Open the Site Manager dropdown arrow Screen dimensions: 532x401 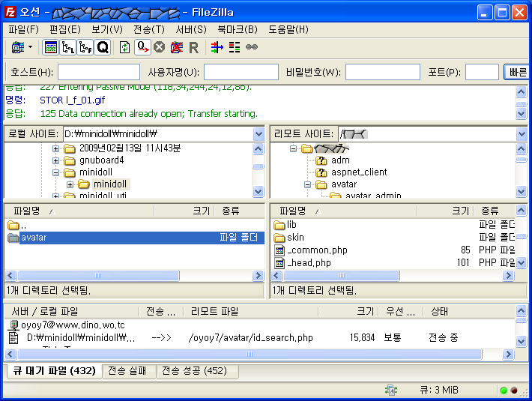click(x=30, y=46)
